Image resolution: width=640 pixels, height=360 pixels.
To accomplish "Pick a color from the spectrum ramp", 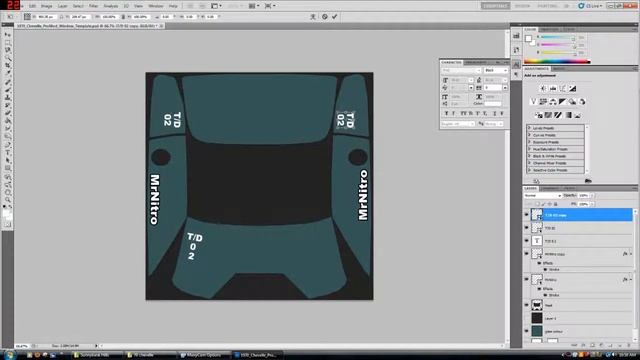I will coord(557,62).
